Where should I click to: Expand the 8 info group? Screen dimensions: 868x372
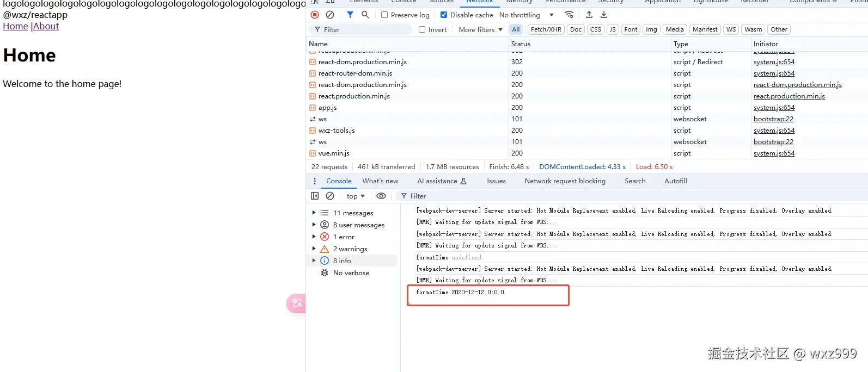(314, 261)
